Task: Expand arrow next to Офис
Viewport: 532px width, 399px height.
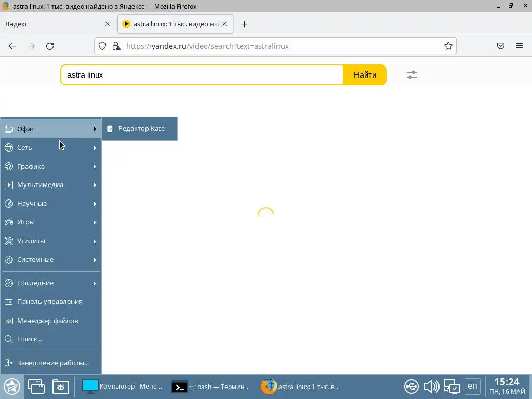Action: [x=95, y=129]
